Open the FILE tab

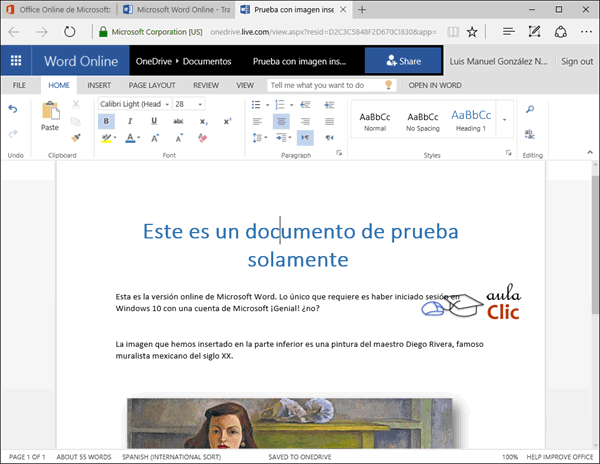click(19, 85)
